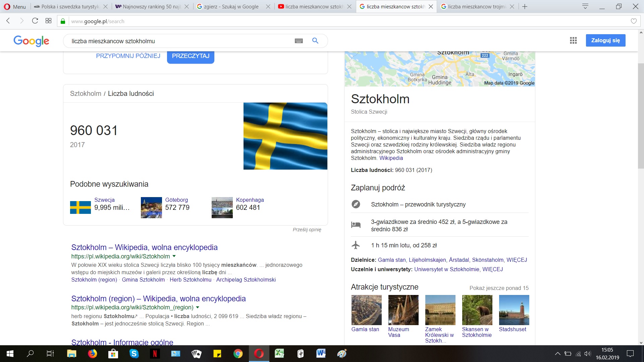
Task: Open the Wikipedia link in Sztokholm description
Action: 391,158
